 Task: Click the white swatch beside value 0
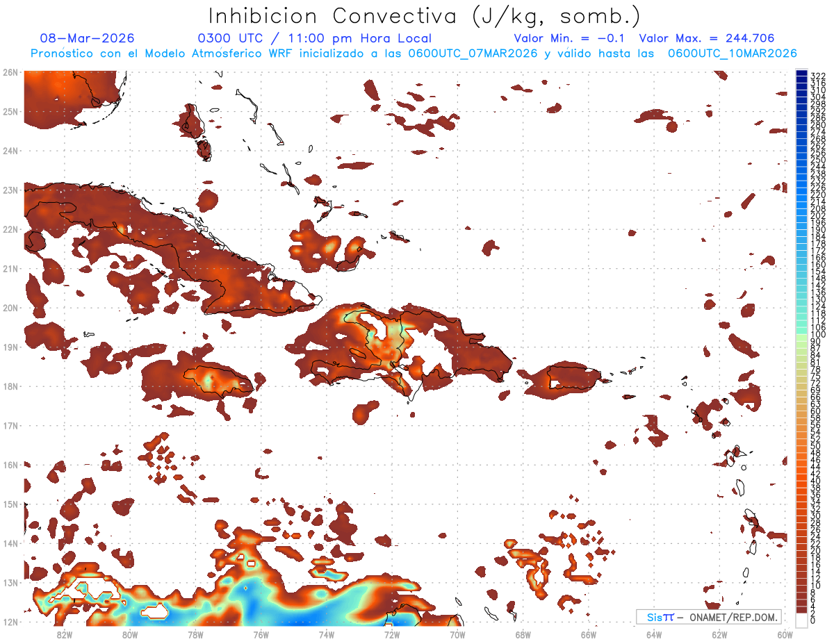(801, 620)
